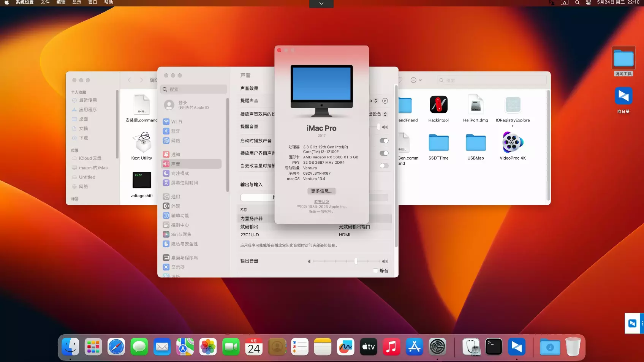This screenshot has width=644, height=362.
Task: Select Siri与聚焦 in the sidebar
Action: pos(180,234)
